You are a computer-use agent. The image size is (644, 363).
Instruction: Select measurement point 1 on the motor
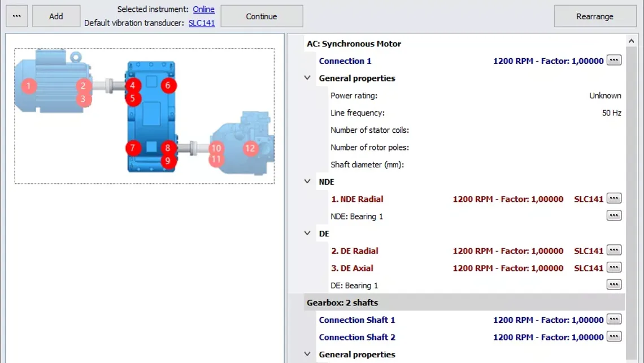[28, 86]
